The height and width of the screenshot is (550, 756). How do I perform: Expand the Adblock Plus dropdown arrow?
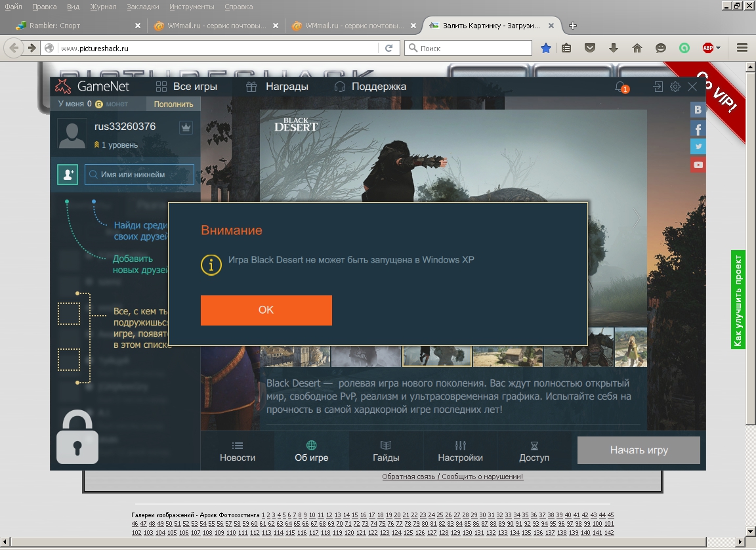(x=719, y=48)
